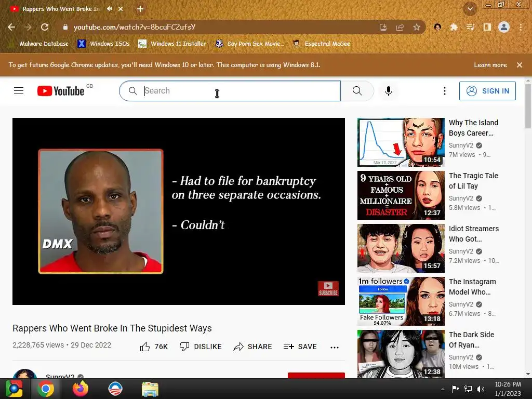Open the Action Center flag tray icon
Viewport: 532px width, 399px height.
point(455,389)
